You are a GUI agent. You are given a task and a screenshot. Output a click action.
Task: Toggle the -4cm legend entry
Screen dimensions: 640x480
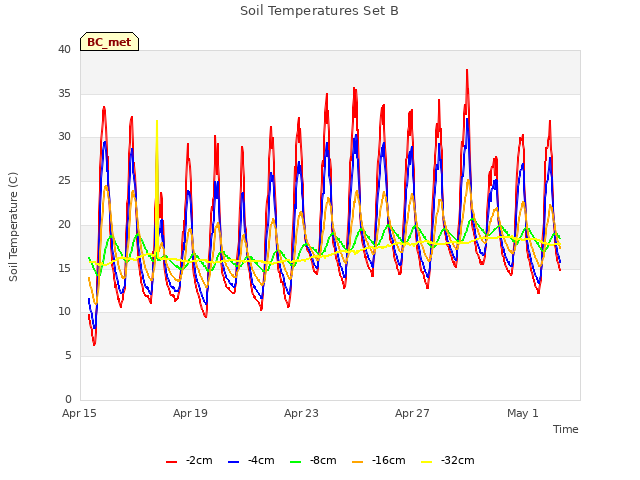pos(251,460)
